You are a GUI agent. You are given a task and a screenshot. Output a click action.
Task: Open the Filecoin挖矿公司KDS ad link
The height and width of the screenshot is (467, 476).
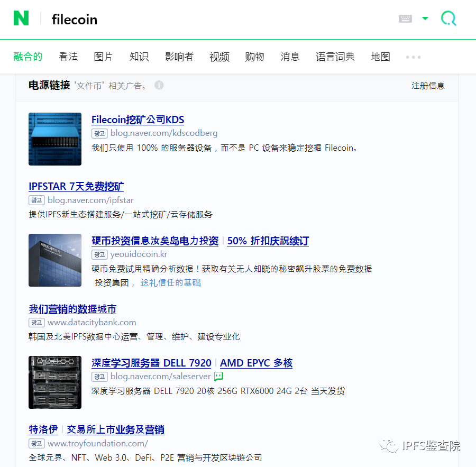(138, 120)
